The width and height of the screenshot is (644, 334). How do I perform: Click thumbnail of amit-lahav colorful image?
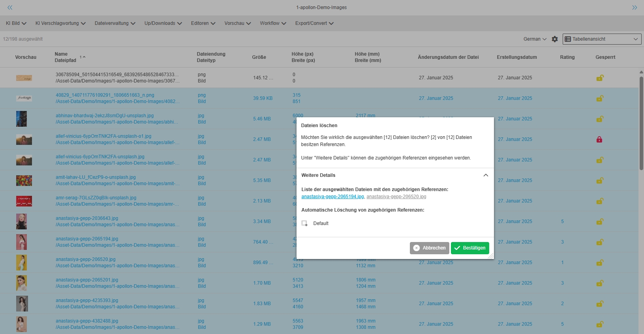(x=24, y=180)
